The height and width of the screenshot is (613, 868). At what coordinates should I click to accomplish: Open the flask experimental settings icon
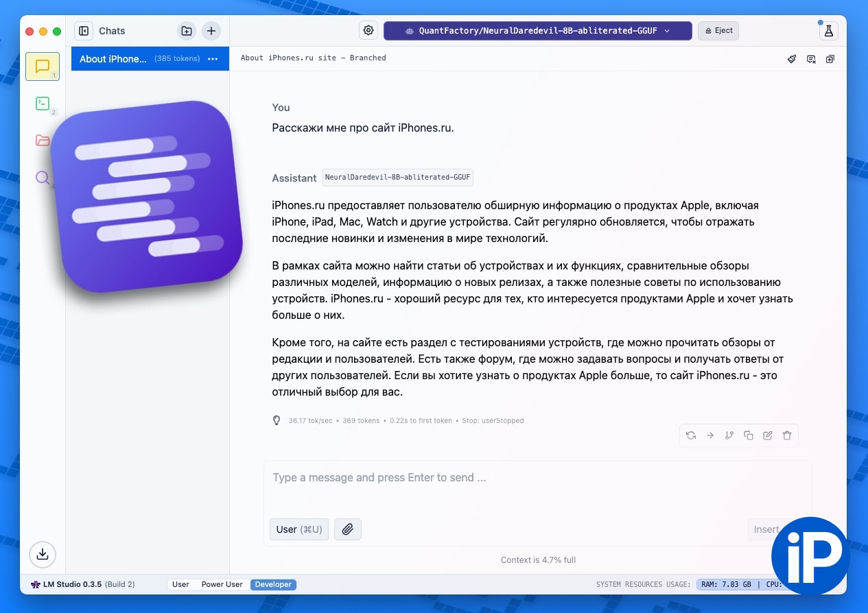829,31
